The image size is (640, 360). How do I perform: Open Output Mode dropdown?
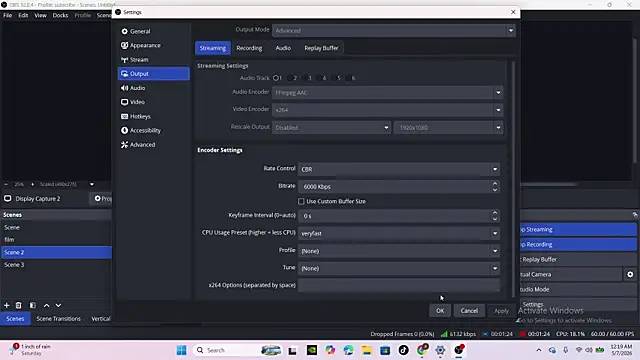(393, 31)
